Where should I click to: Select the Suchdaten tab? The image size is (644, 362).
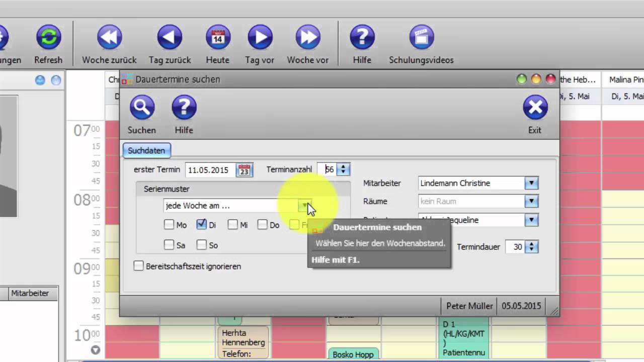(146, 150)
